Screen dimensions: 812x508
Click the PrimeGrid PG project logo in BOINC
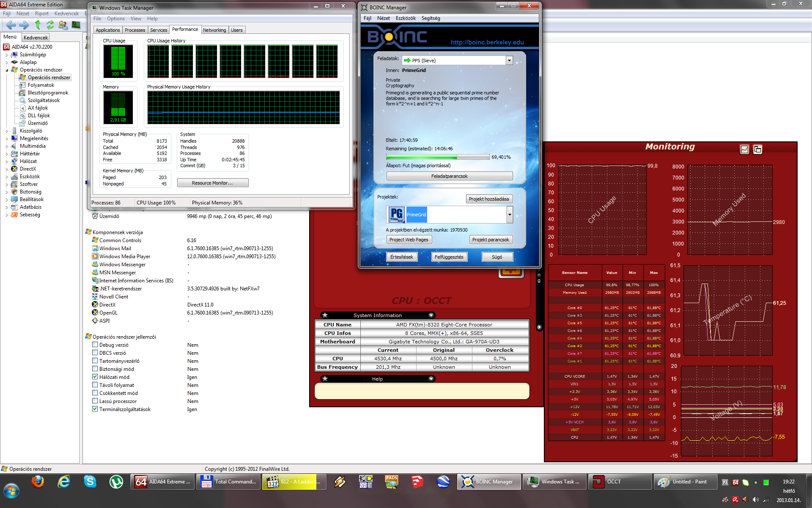(x=396, y=215)
